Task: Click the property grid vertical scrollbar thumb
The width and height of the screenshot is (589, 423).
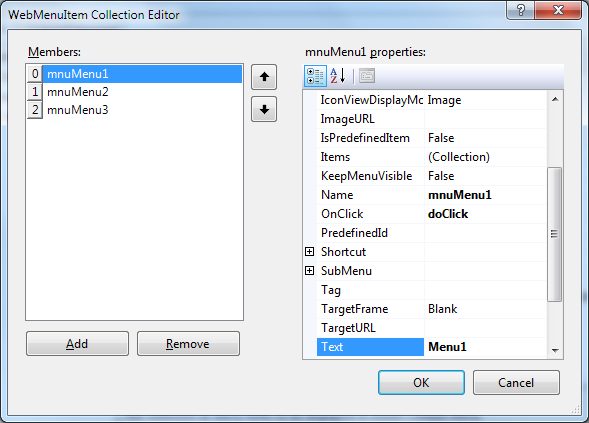Action: [x=554, y=234]
